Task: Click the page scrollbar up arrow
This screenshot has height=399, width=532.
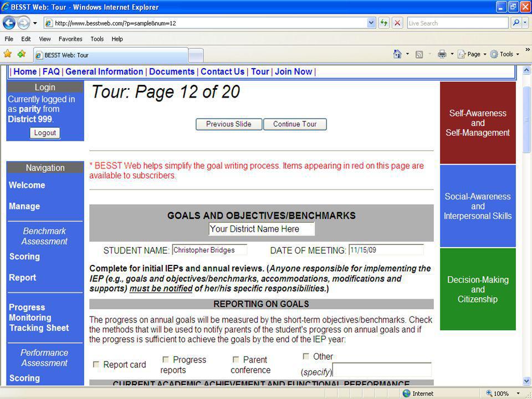Action: [526, 70]
